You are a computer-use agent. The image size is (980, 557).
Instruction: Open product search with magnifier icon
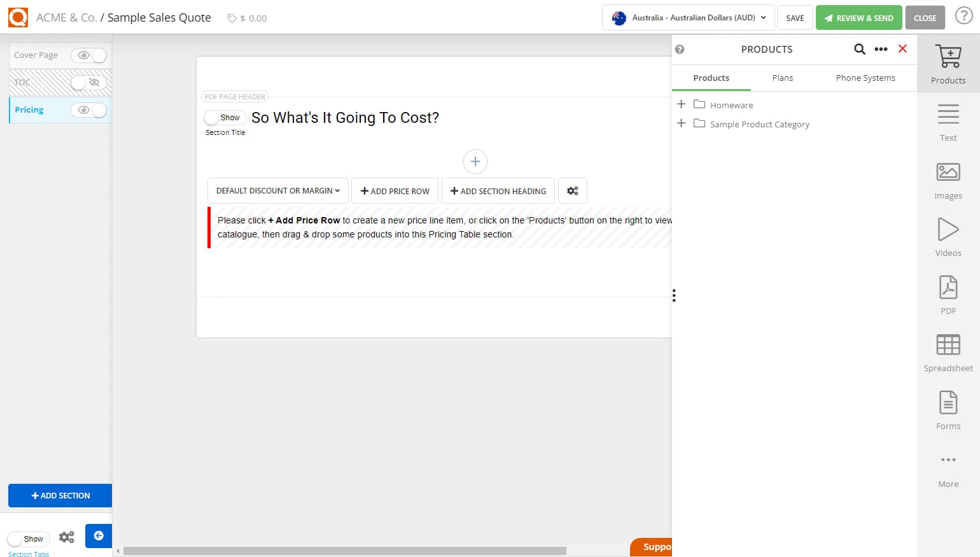(859, 49)
